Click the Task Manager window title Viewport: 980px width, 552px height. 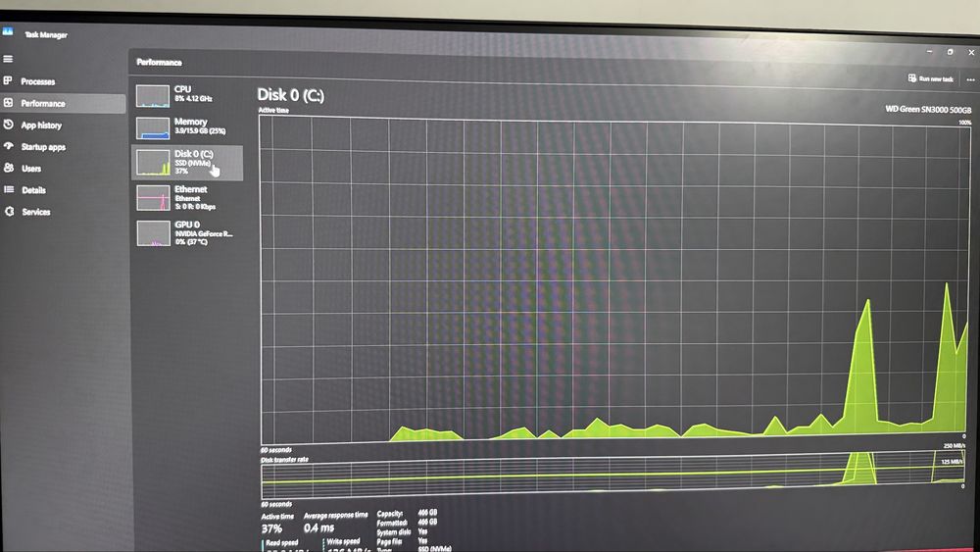[46, 35]
